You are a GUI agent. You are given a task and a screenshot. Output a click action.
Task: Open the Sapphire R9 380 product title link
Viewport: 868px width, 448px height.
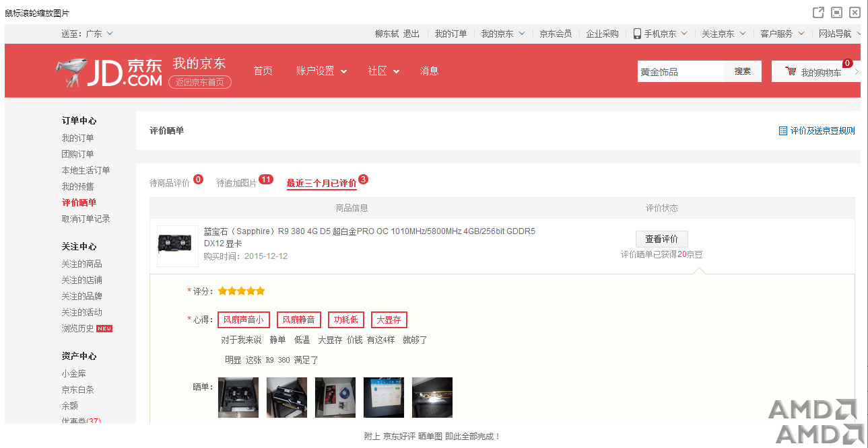tap(370, 237)
